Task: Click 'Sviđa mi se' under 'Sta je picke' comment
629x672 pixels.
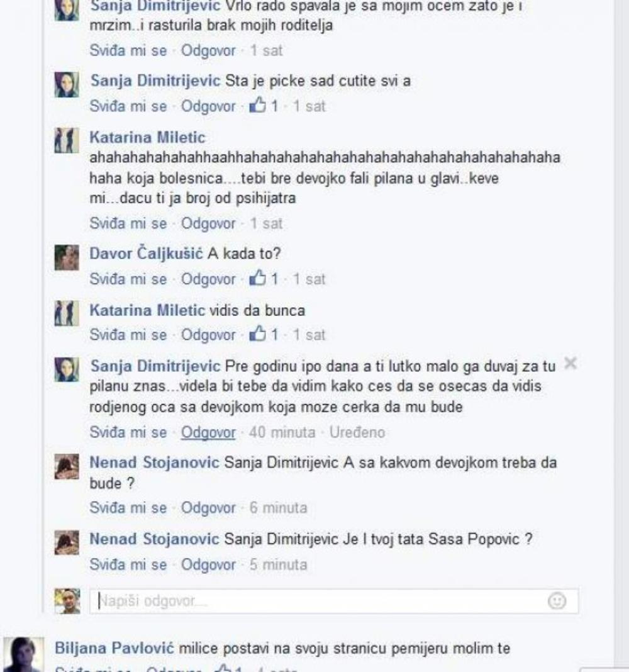Action: pyautogui.click(x=128, y=106)
